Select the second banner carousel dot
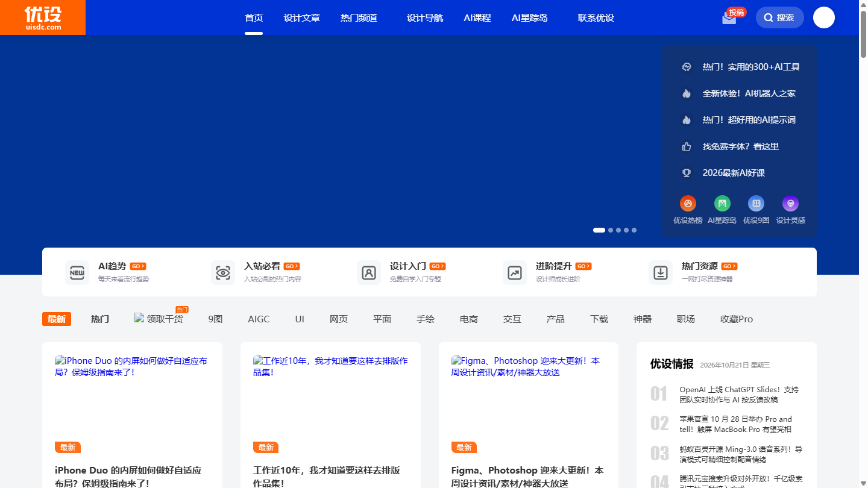The image size is (868, 488). coord(611,230)
